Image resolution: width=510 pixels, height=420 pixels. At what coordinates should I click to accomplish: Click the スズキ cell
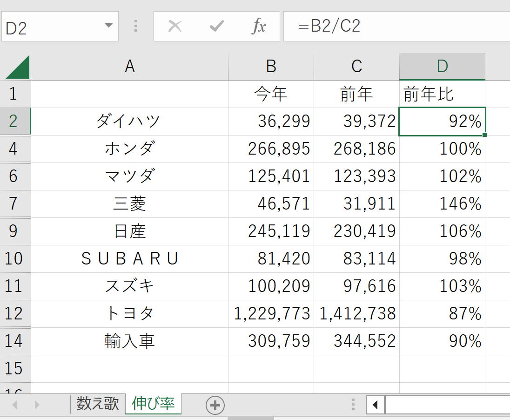pyautogui.click(x=129, y=286)
